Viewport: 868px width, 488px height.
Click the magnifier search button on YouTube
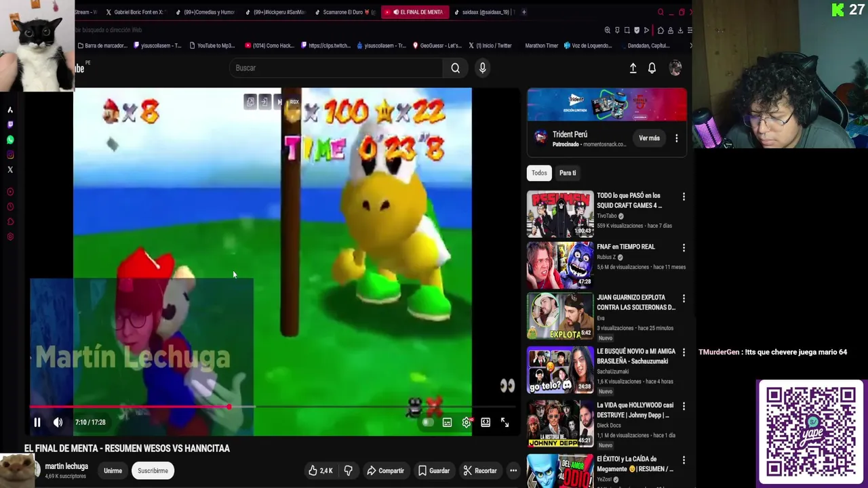click(x=456, y=68)
